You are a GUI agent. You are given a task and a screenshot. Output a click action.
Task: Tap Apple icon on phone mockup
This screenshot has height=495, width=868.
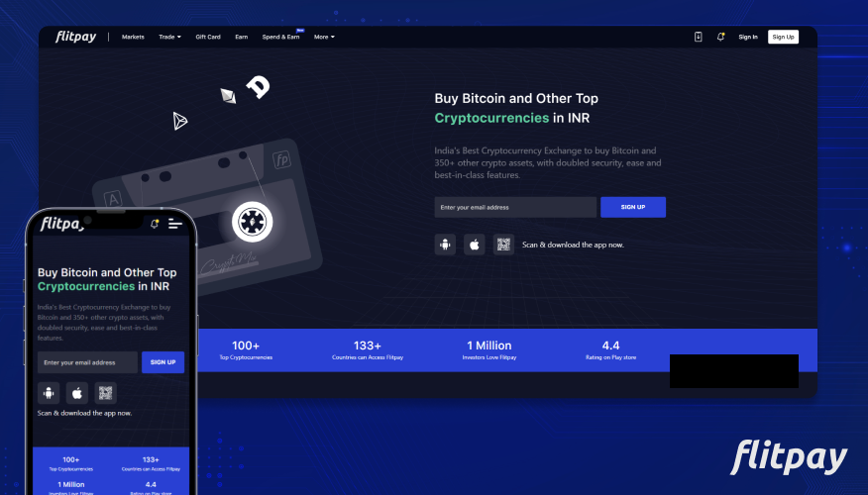[77, 393]
